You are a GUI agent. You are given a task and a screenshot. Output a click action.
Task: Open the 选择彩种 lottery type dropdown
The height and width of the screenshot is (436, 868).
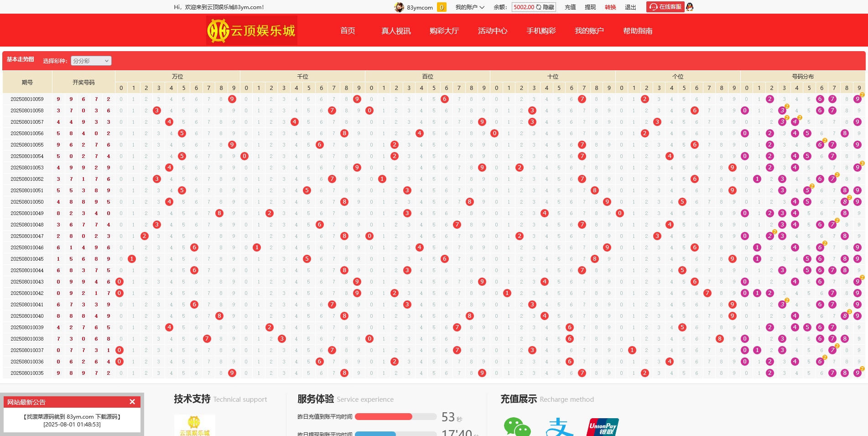point(91,61)
